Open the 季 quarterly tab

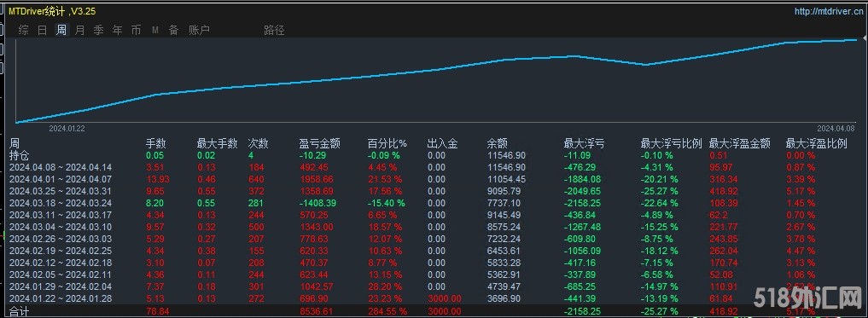(98, 31)
